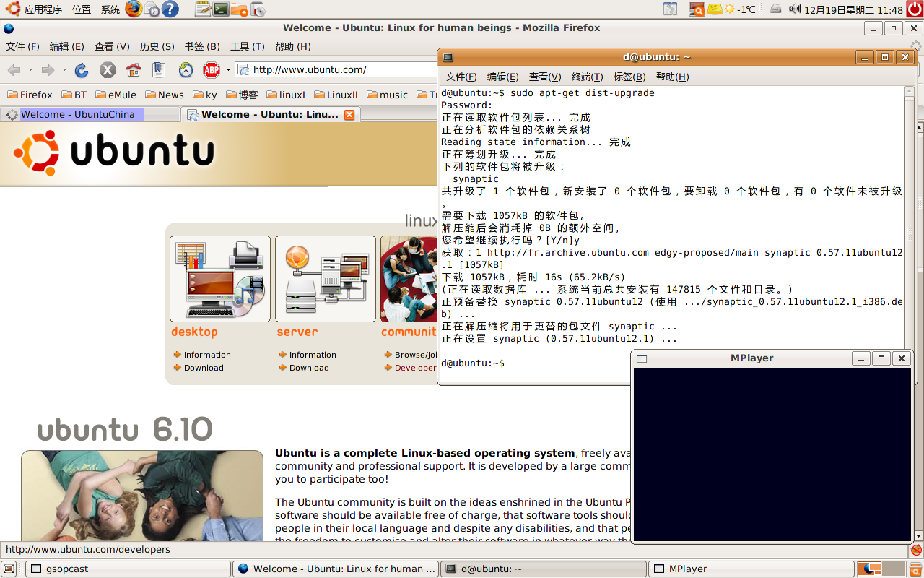Open the BT bookmarks folder
Image resolution: width=924 pixels, height=578 pixels.
(74, 95)
